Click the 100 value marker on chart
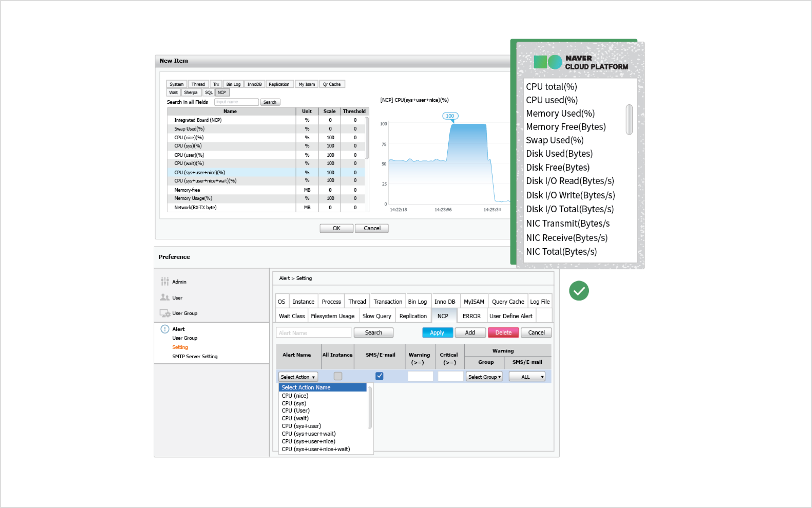 point(450,116)
